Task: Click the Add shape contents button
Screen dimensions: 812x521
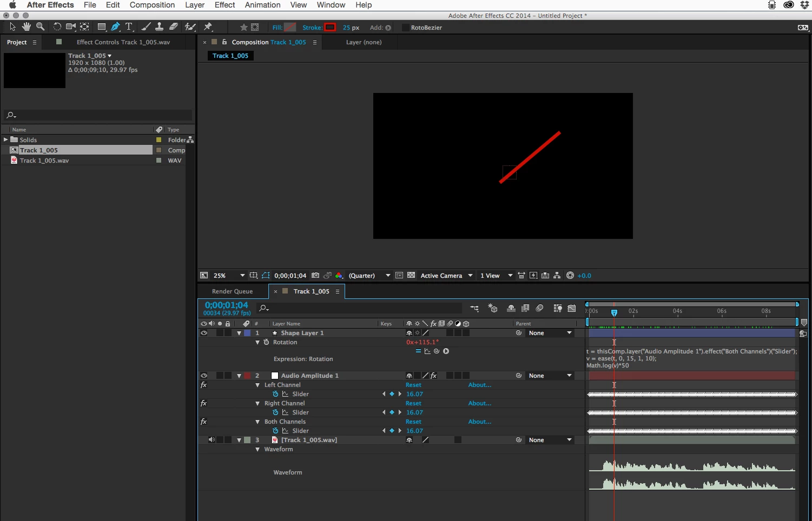Action: coord(388,28)
